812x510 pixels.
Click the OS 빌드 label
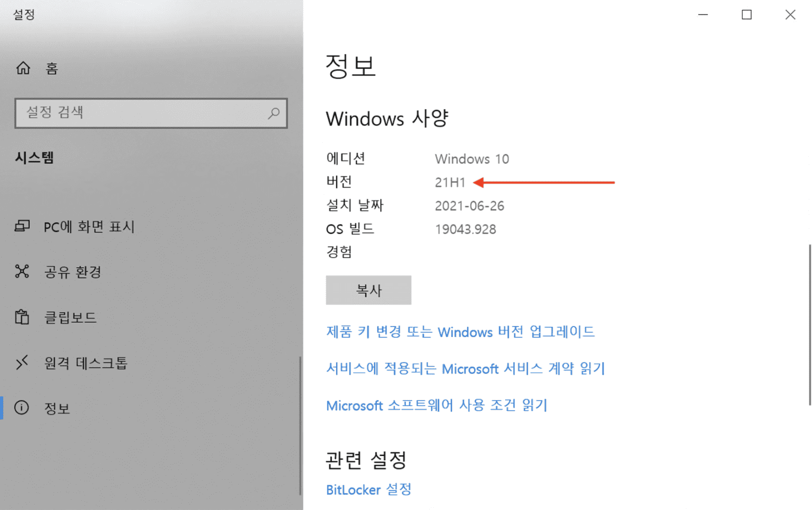[350, 229]
